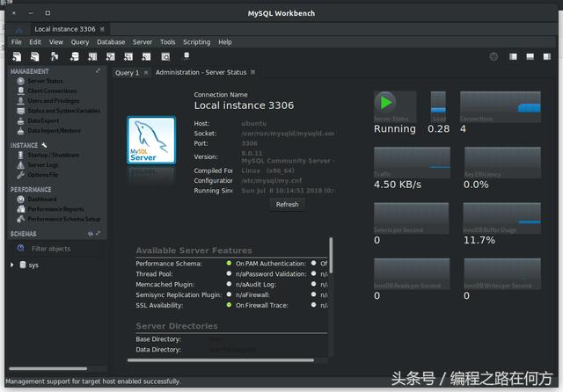Open Options File
This screenshot has height=392, width=563.
pyautogui.click(x=43, y=175)
